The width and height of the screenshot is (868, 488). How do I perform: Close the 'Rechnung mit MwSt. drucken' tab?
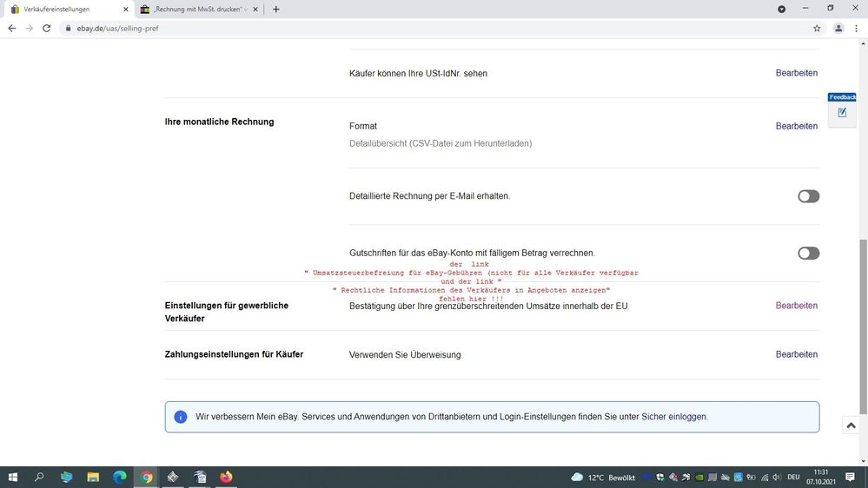255,10
